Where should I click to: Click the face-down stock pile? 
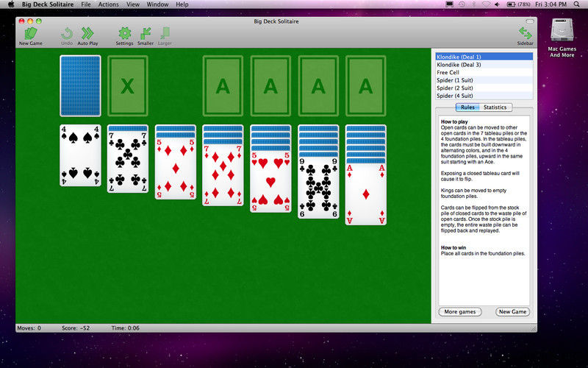click(80, 85)
